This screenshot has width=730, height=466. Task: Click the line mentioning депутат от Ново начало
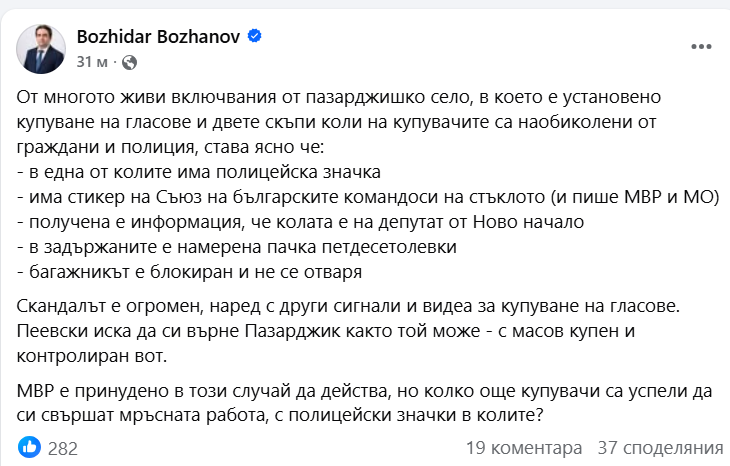pos(300,222)
